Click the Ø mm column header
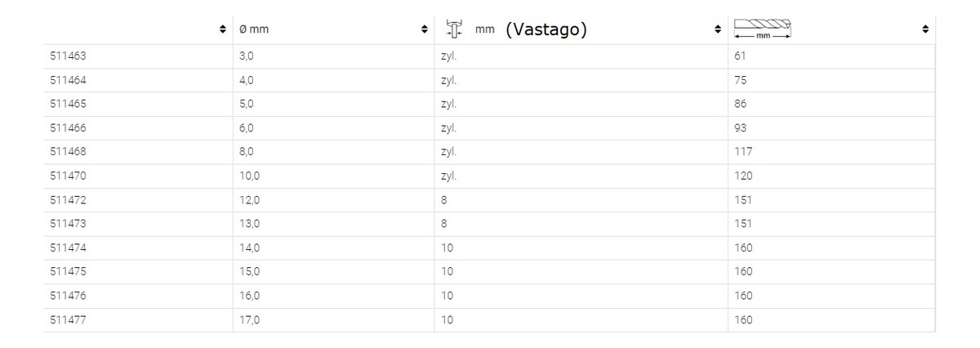This screenshot has height=348, width=980. tap(254, 29)
